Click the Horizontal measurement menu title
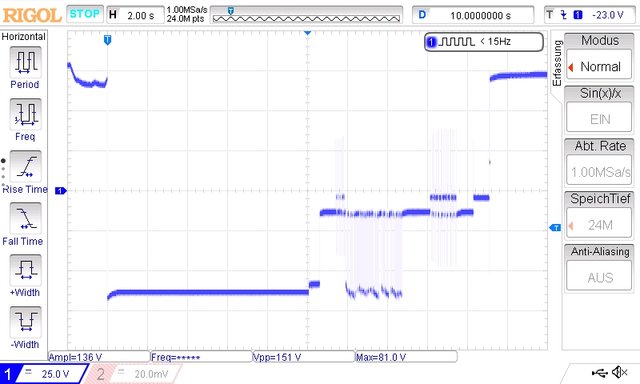 (24, 37)
